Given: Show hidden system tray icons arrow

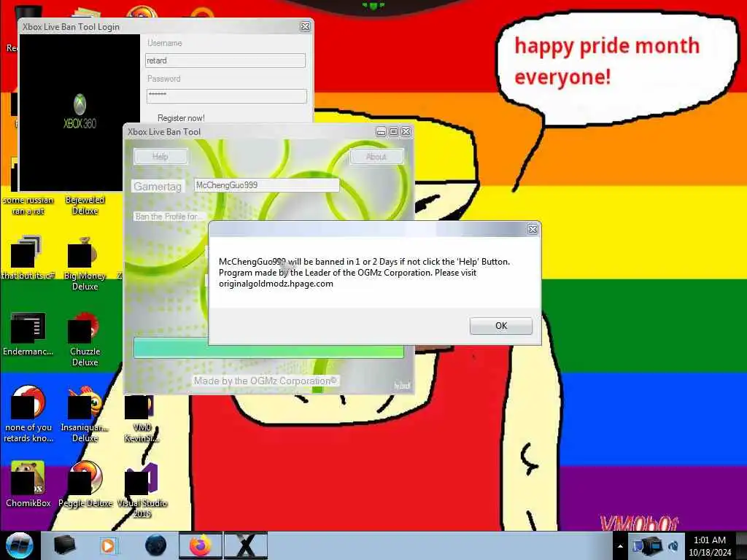Looking at the screenshot, I should point(620,546).
